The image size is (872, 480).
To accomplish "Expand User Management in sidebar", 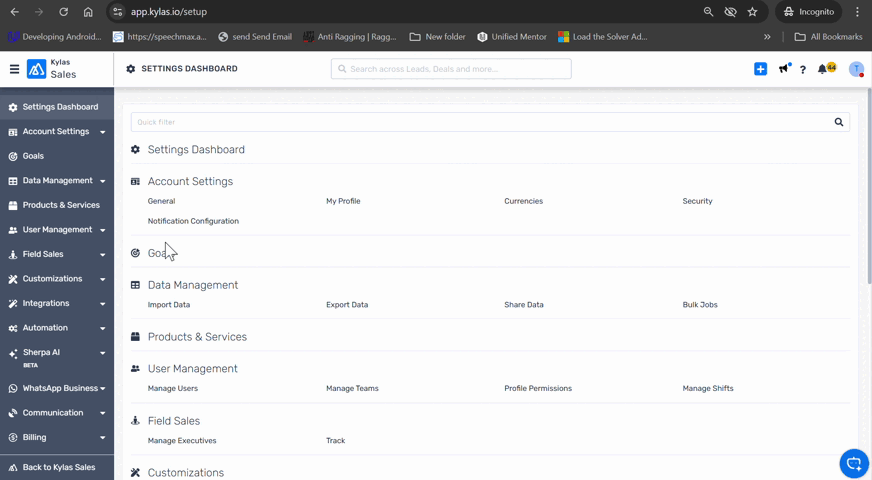I will point(103,230).
